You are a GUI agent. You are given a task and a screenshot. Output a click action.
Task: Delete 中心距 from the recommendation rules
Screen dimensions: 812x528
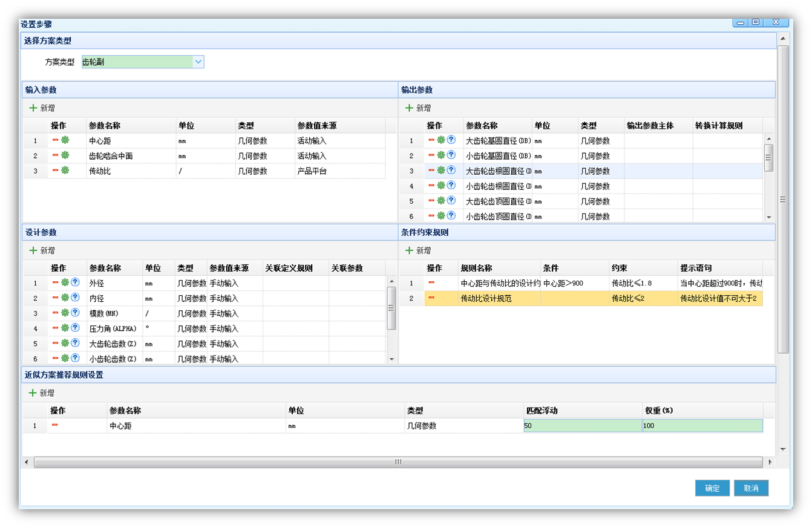click(54, 425)
